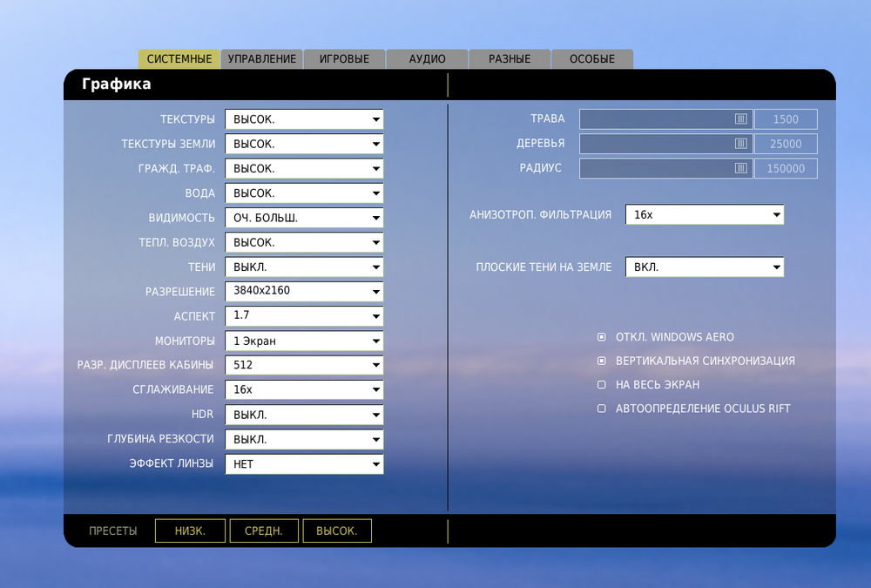
Task: Open the Аудио settings tab
Action: click(427, 58)
